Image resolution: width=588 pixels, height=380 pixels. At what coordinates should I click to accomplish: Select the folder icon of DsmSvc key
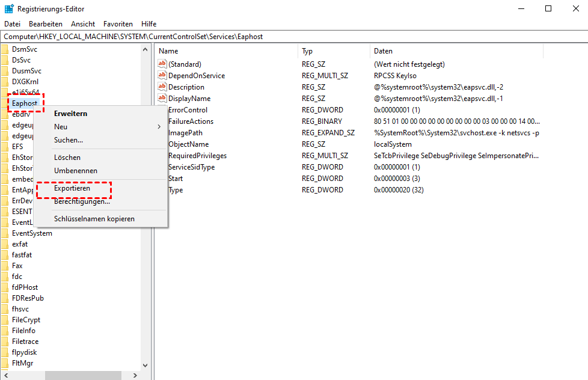(x=5, y=49)
